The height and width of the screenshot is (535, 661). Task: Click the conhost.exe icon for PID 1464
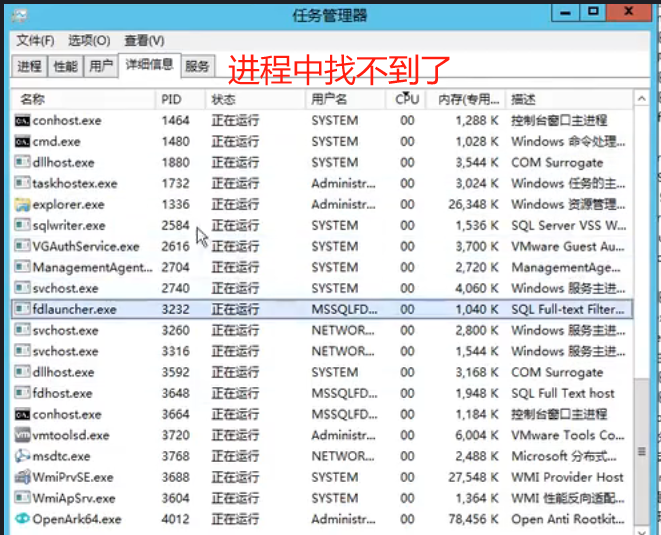point(22,121)
